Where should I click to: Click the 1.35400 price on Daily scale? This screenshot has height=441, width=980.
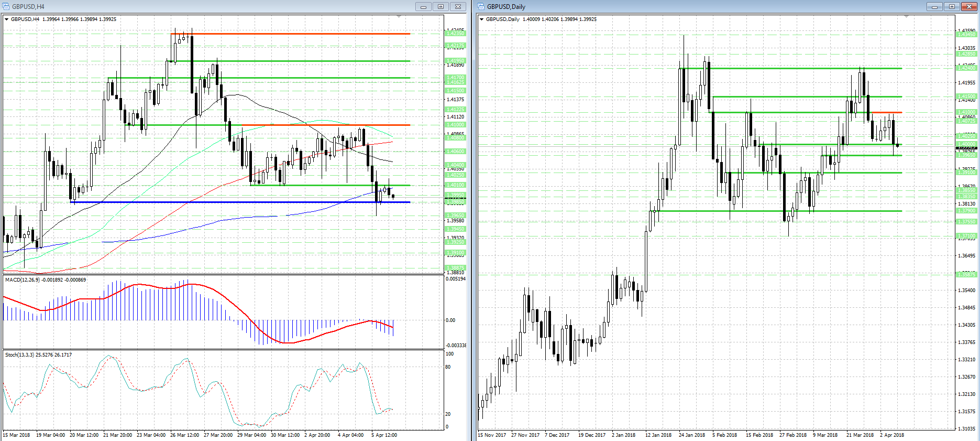966,291
